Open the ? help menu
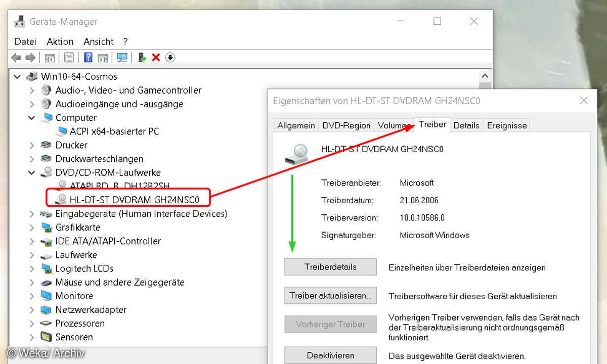The image size is (607, 364). (125, 41)
